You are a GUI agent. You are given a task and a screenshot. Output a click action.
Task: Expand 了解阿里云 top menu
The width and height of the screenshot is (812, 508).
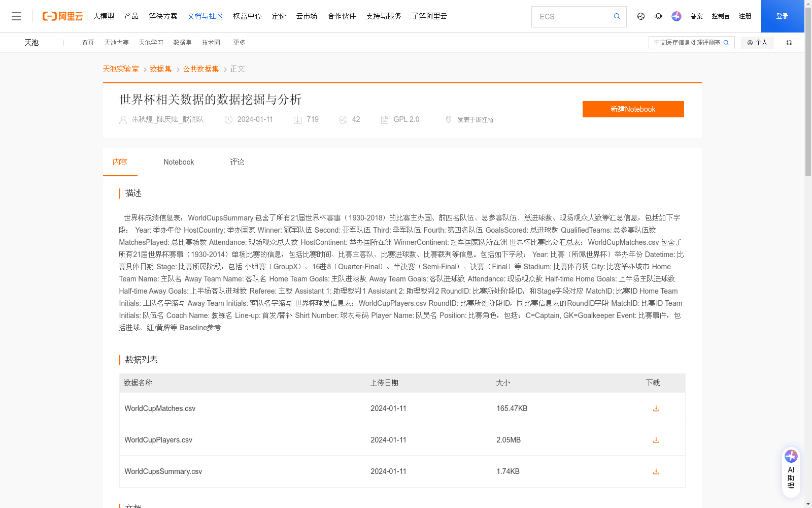(x=429, y=16)
